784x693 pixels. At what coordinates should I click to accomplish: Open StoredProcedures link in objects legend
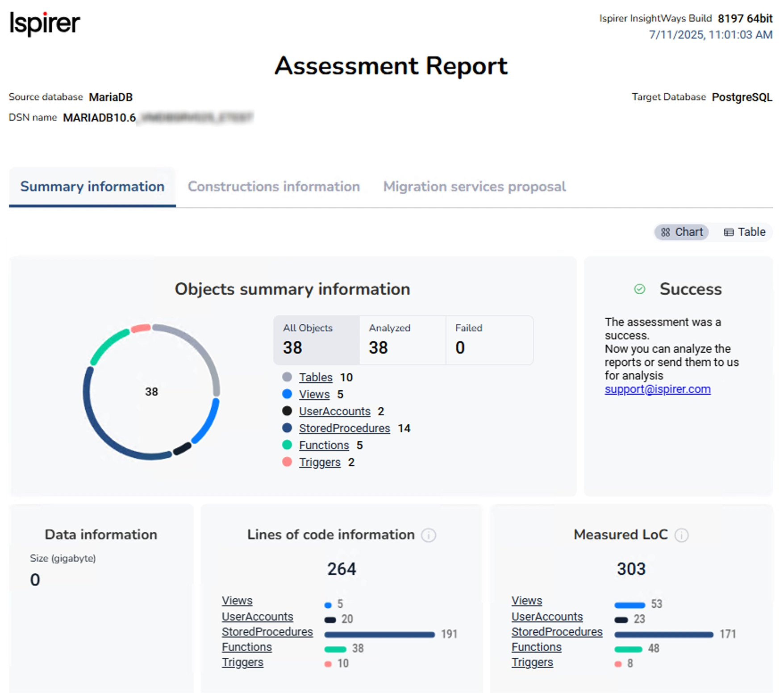pyautogui.click(x=344, y=428)
